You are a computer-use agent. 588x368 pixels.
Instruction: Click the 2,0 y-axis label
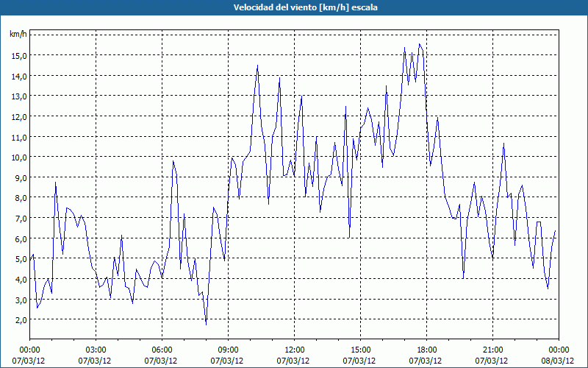tap(21, 321)
